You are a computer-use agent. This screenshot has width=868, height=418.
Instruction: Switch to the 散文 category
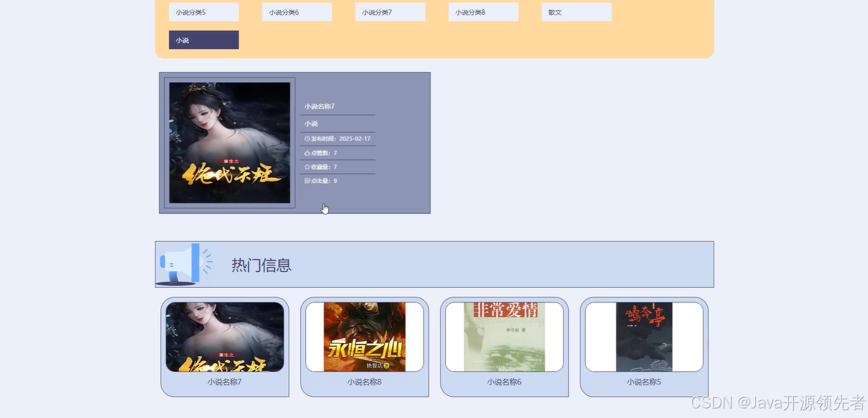pos(576,11)
